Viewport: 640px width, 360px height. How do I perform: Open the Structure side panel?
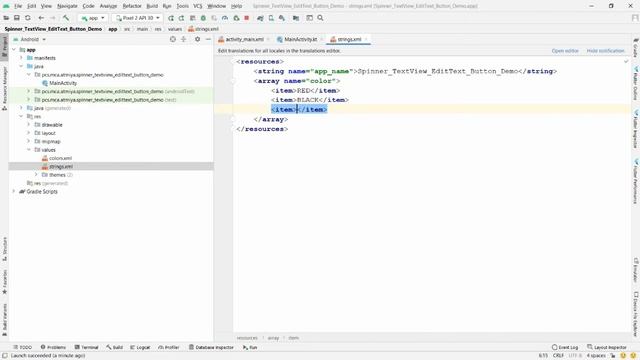[x=4, y=249]
